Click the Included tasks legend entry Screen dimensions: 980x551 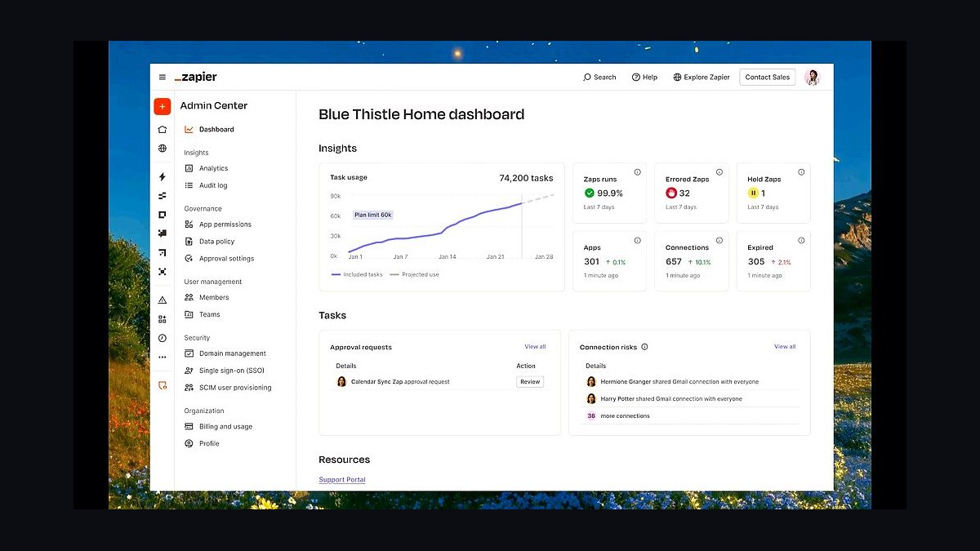coord(357,274)
